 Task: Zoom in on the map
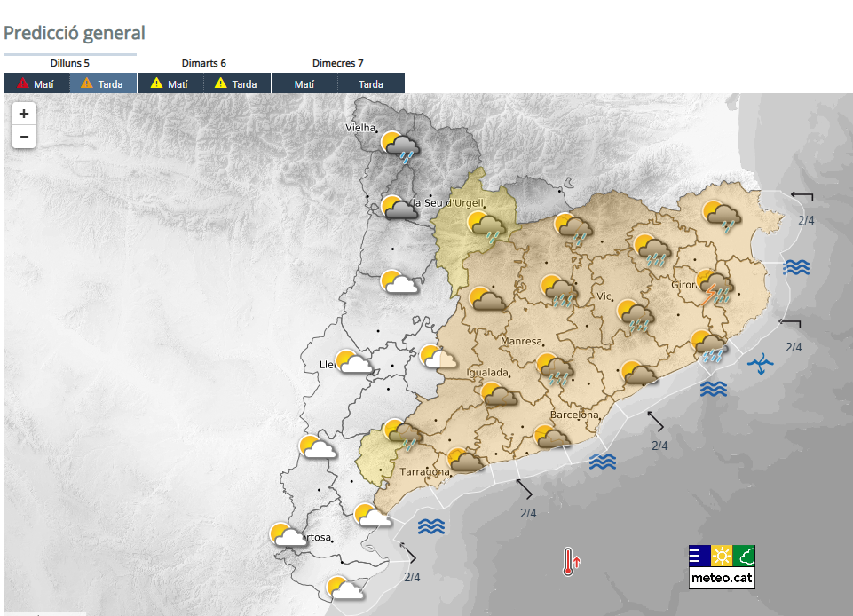(24, 114)
